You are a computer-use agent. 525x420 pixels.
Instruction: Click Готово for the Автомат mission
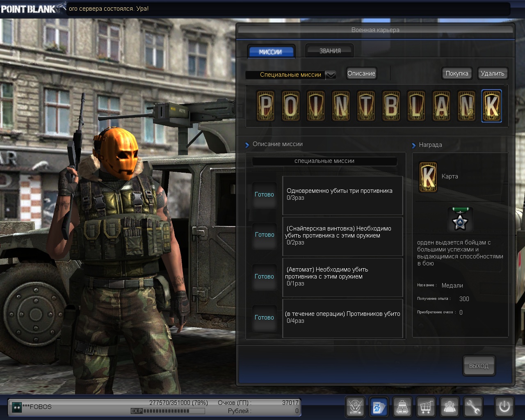coord(264,277)
